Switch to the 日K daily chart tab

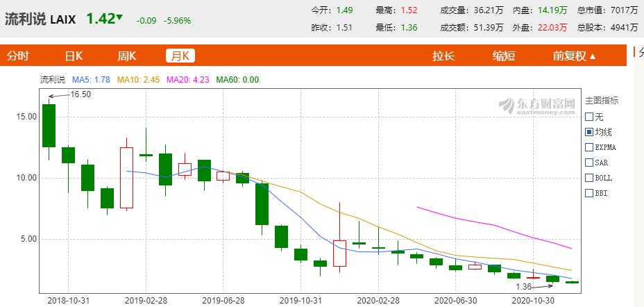(x=74, y=56)
